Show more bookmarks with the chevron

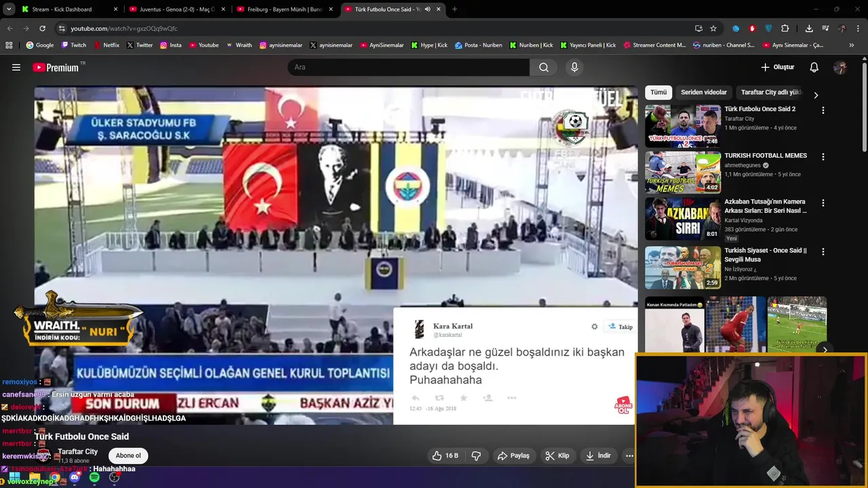852,45
